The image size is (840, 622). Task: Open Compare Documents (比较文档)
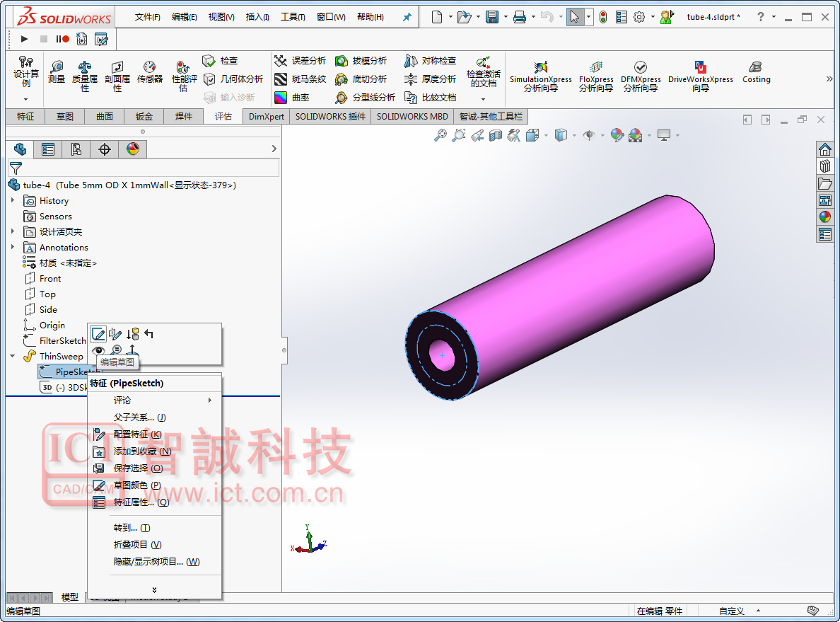[x=430, y=97]
